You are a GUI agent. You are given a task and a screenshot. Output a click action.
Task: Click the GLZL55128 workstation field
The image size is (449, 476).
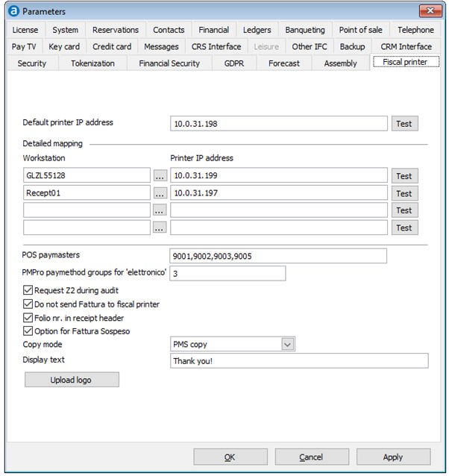87,175
